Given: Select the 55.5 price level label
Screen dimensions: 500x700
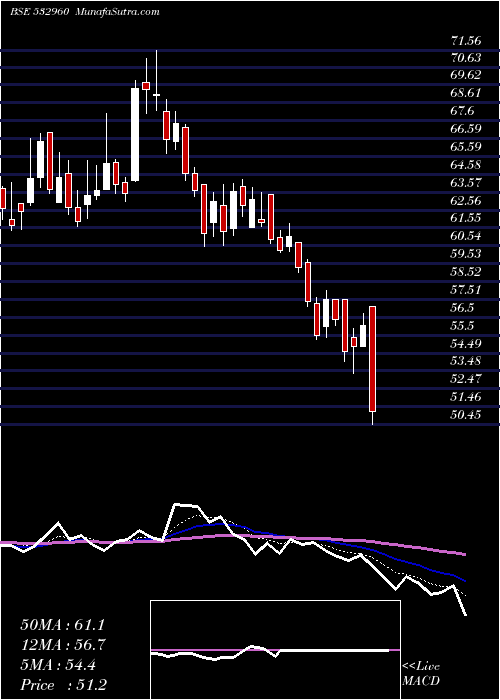Looking at the screenshot, I should point(462,325).
